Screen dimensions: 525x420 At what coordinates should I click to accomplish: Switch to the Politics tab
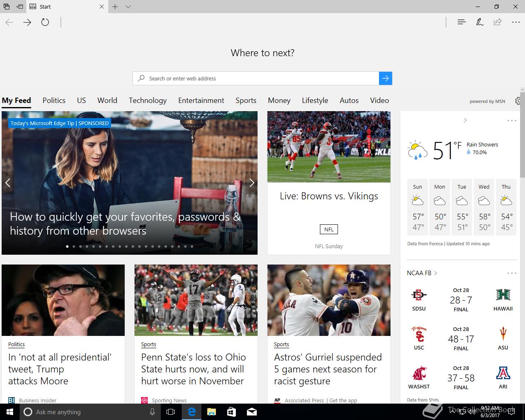(54, 100)
